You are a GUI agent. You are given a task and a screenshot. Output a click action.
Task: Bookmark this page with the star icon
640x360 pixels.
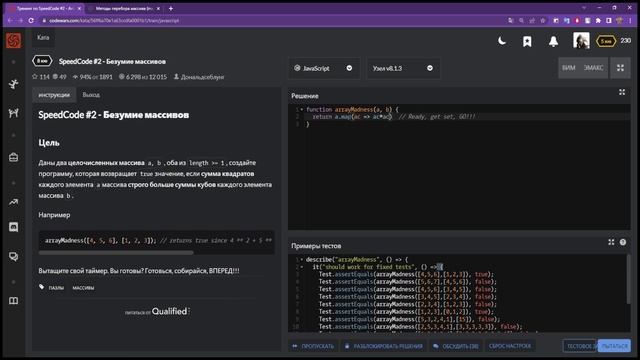pyautogui.click(x=543, y=20)
